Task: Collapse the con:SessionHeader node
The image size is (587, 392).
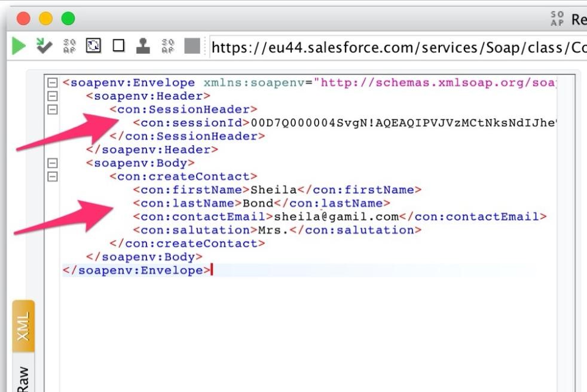Action: click(53, 109)
